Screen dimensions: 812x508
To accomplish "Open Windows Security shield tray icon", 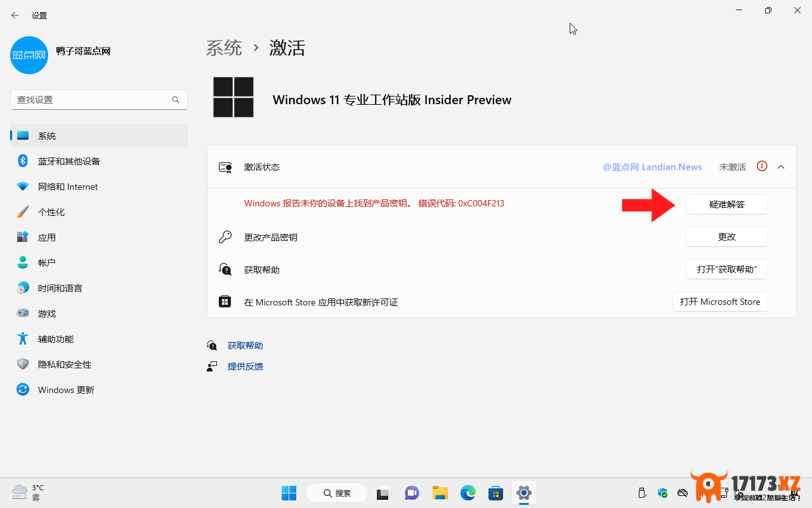I will (x=663, y=493).
